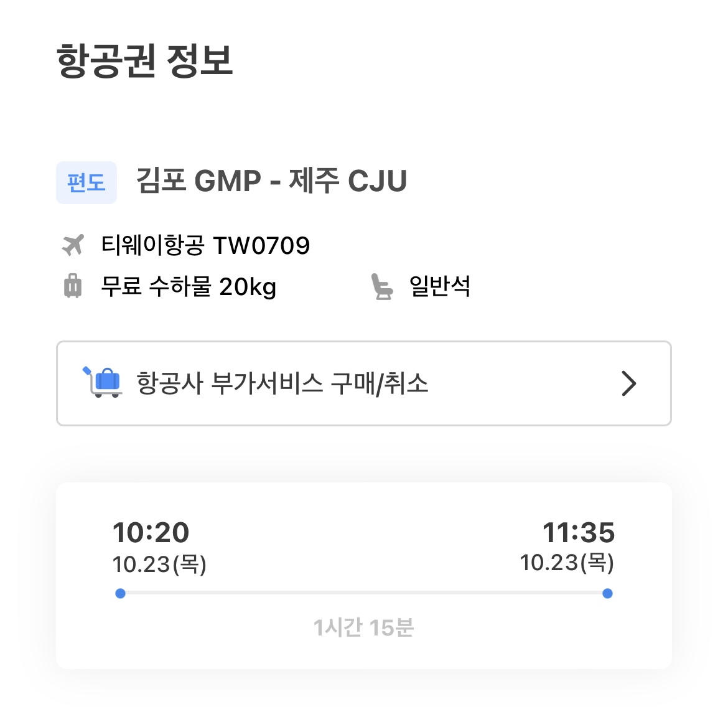
Task: Click the flight number TW0709
Action: 261,246
